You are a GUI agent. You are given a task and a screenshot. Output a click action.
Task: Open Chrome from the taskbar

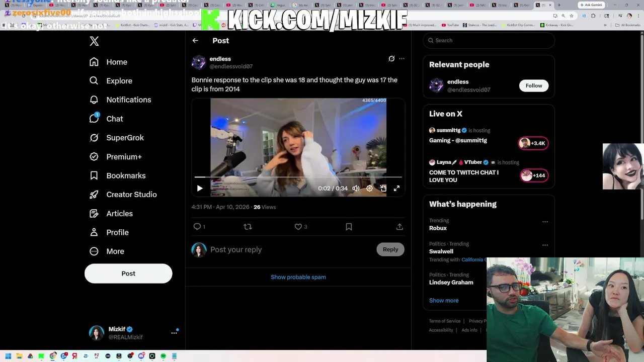(x=53, y=356)
